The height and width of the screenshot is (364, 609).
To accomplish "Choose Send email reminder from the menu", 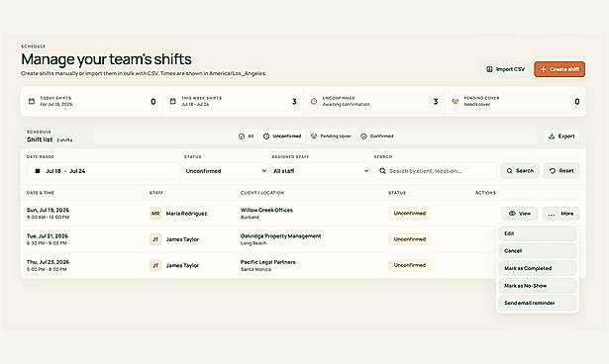I will pyautogui.click(x=537, y=303).
